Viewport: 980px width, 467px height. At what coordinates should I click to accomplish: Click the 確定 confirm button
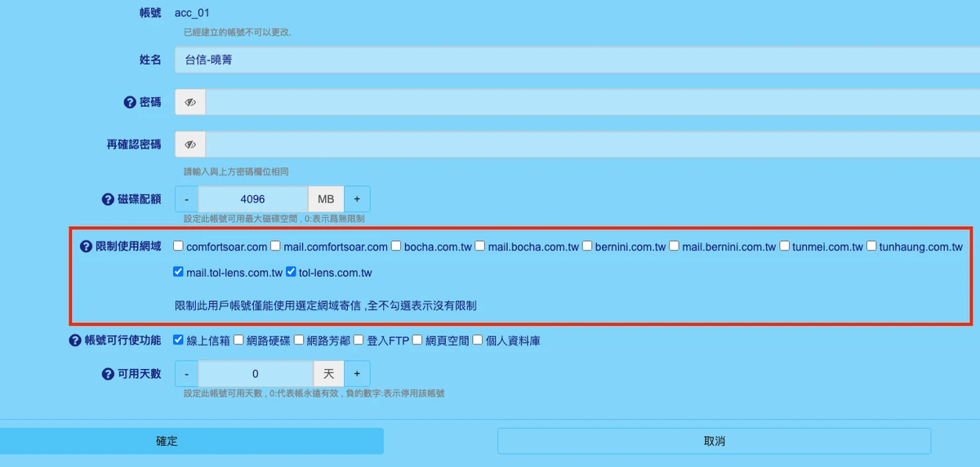[x=191, y=441]
